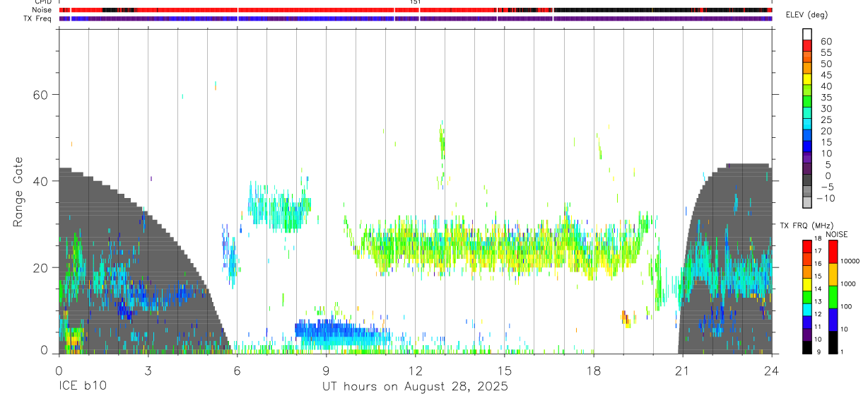
Task: Click the '35' value on ELEV scale
Action: click(826, 97)
